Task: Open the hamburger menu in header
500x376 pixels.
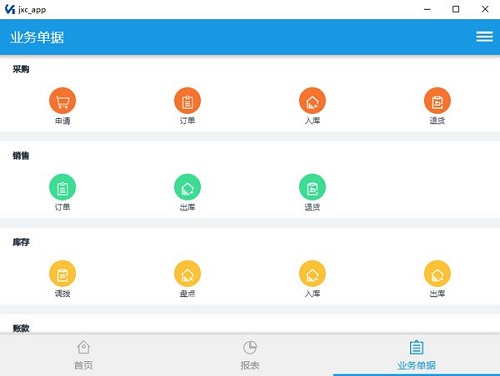Action: click(x=484, y=36)
